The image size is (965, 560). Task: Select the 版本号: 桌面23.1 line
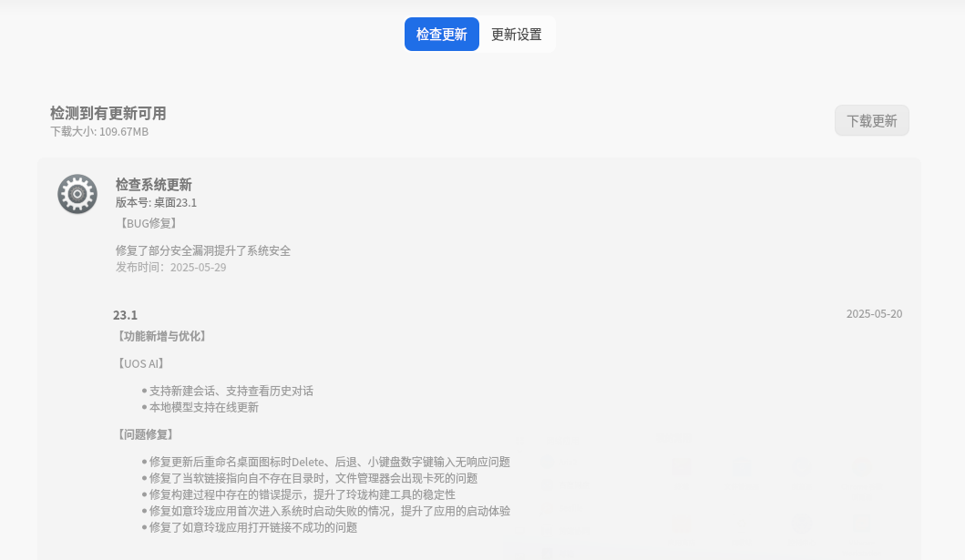[x=157, y=202]
